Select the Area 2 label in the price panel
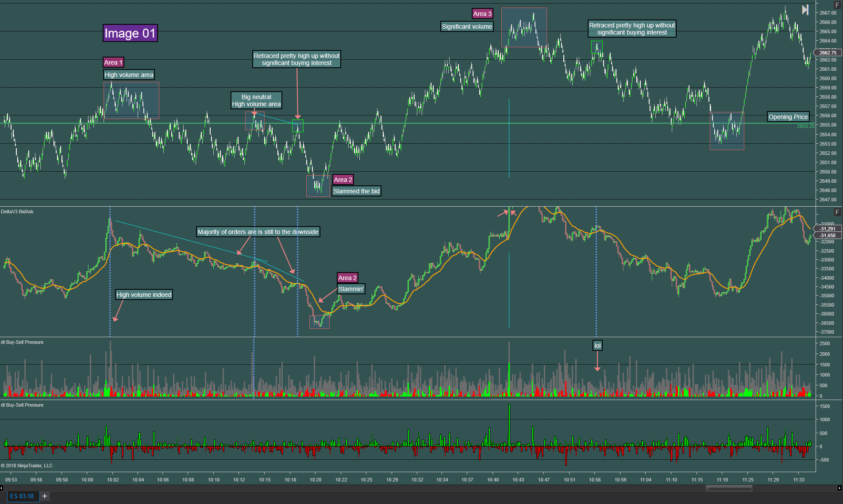 tap(343, 180)
